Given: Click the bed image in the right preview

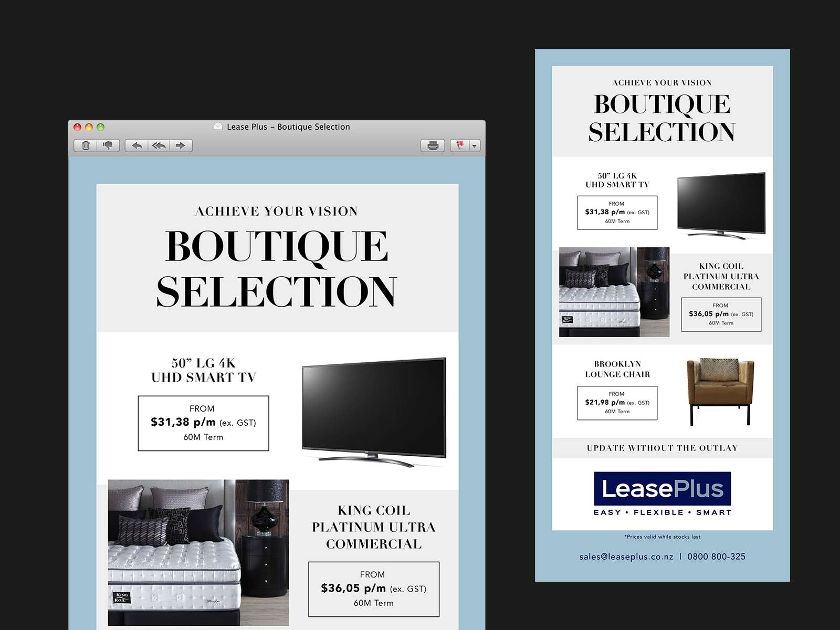Looking at the screenshot, I should point(614,292).
